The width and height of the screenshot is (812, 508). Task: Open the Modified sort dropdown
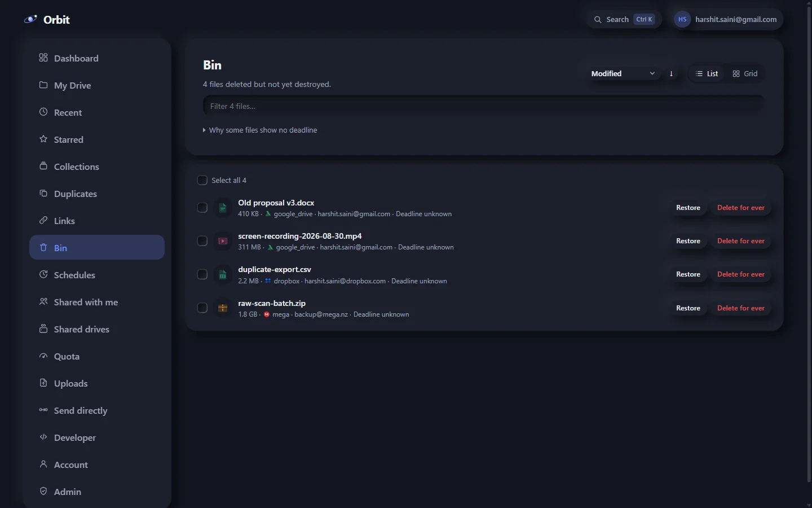(x=623, y=73)
